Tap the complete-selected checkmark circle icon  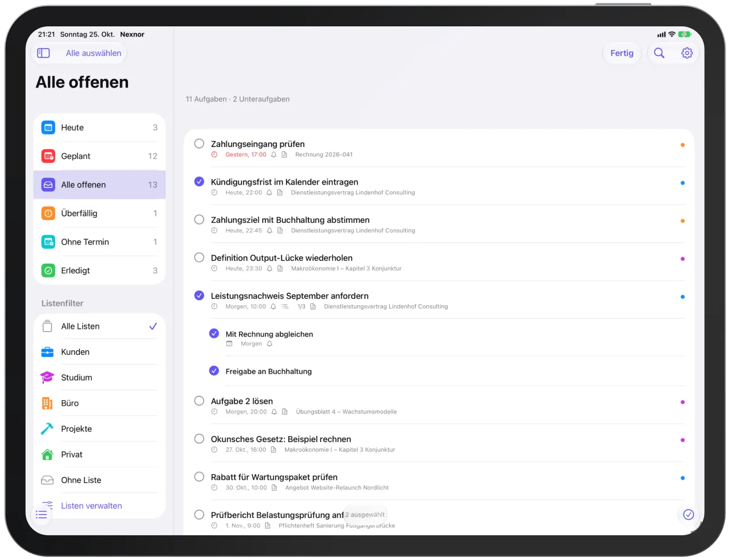[688, 515]
